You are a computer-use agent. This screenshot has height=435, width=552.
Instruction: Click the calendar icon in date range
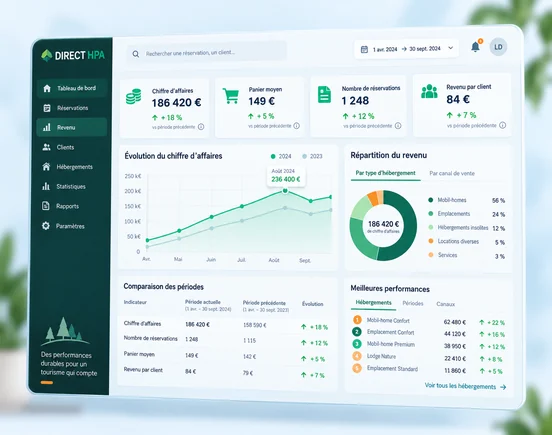pos(364,50)
